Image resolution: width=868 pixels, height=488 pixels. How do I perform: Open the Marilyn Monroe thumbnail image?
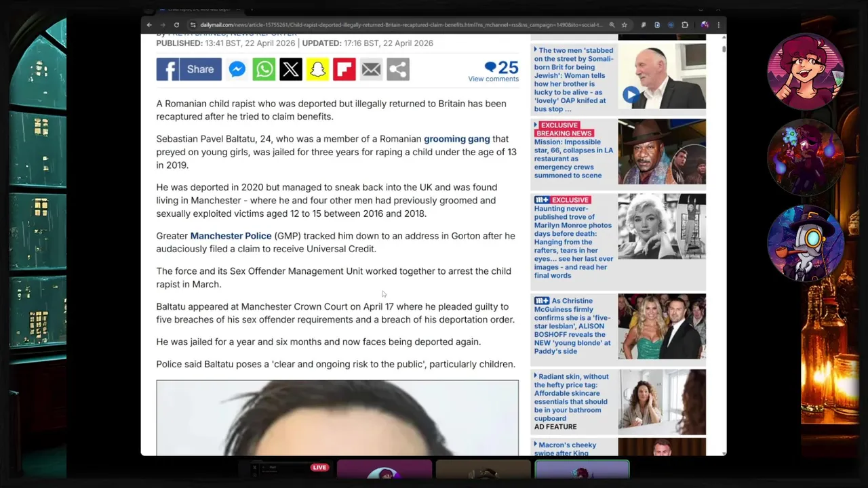click(x=662, y=226)
